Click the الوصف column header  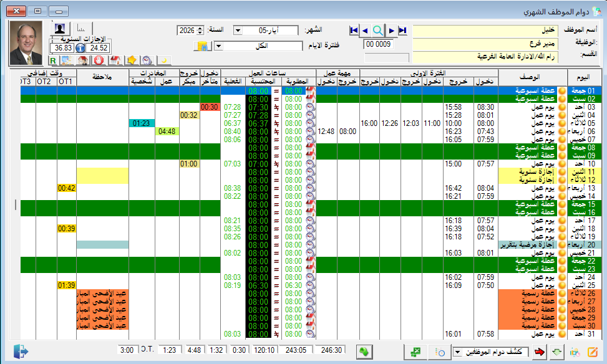click(532, 77)
